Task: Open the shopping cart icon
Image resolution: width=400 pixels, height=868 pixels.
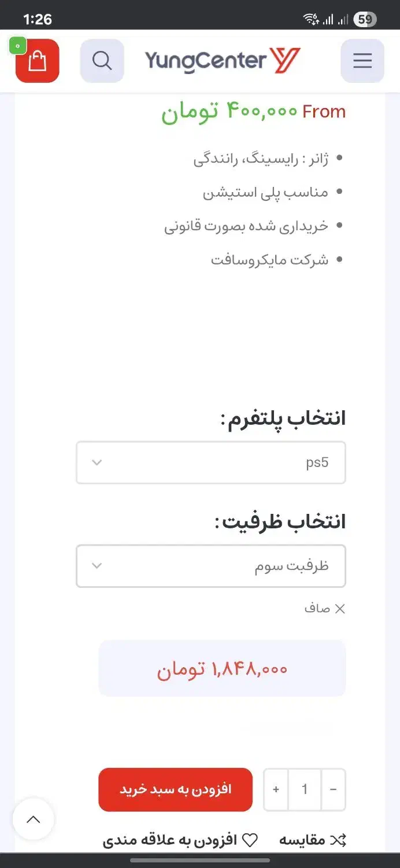Action: pos(37,61)
